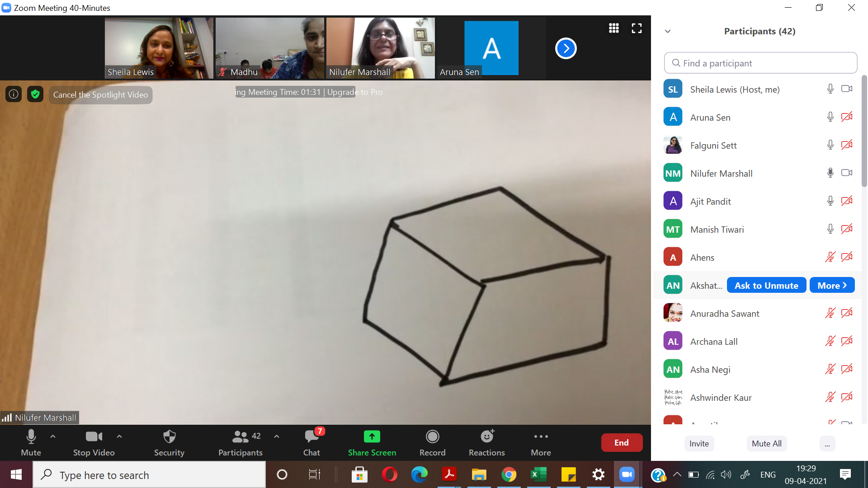Viewport: 868px width, 488px height.
Task: Open the Reactions emoji icon
Action: point(487,437)
